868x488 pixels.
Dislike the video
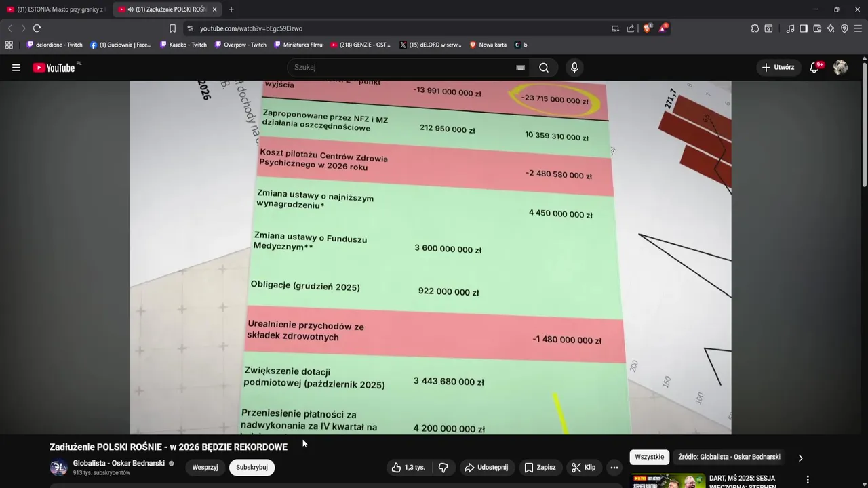(x=443, y=468)
